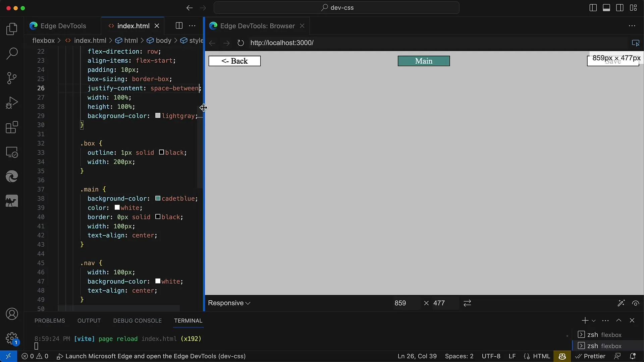Open editor more actions menu

tap(192, 26)
